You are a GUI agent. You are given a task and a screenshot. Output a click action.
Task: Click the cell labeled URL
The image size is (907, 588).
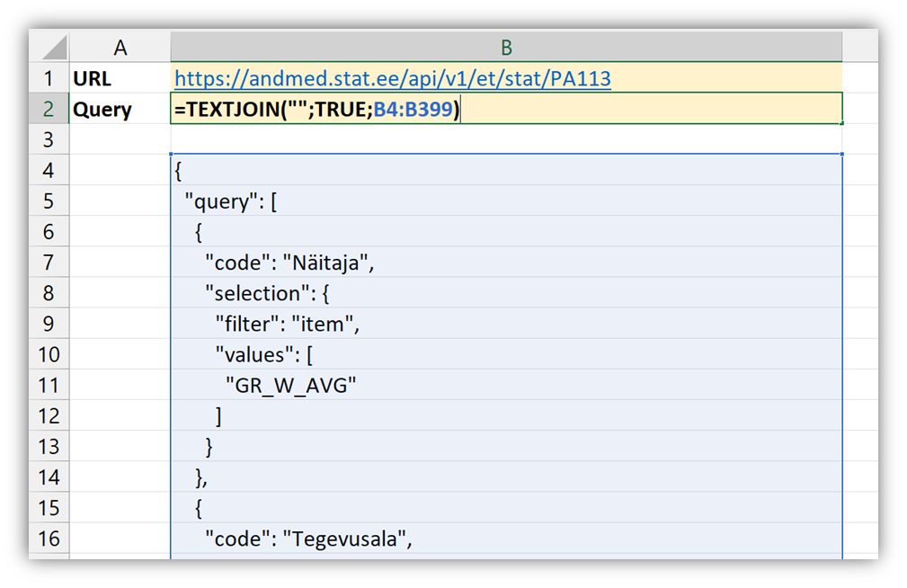click(x=120, y=78)
